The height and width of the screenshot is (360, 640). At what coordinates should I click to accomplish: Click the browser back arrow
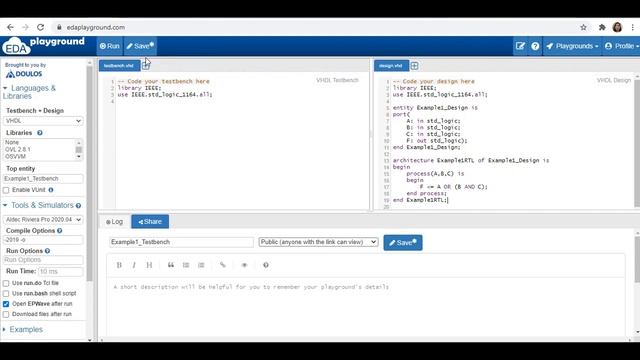[10, 27]
